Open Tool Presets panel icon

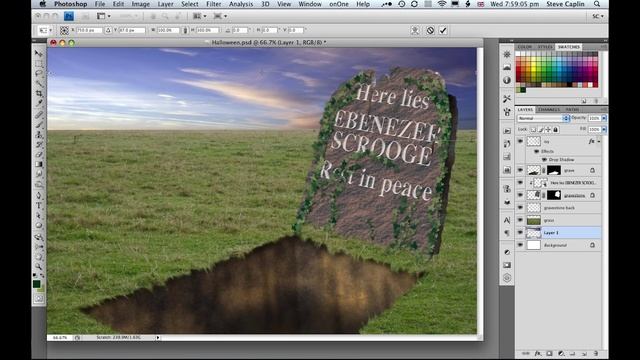507,99
